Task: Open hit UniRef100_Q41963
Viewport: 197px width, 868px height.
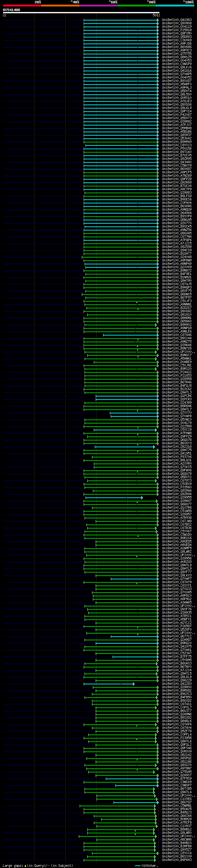Action: (x=176, y=20)
